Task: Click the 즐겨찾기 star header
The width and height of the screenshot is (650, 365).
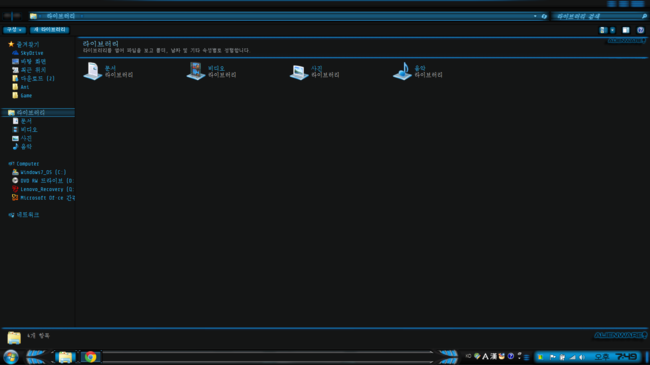Action: pyautogui.click(x=24, y=44)
